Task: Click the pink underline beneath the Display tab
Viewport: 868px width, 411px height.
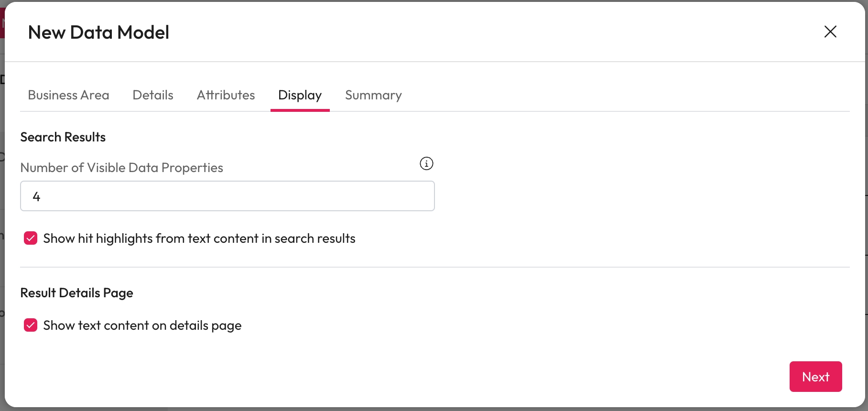Action: [x=300, y=110]
